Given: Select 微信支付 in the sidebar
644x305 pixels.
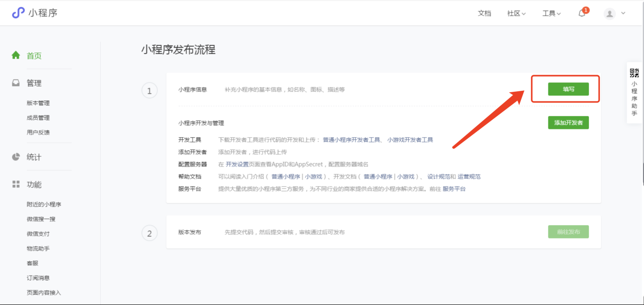Looking at the screenshot, I should (38, 234).
